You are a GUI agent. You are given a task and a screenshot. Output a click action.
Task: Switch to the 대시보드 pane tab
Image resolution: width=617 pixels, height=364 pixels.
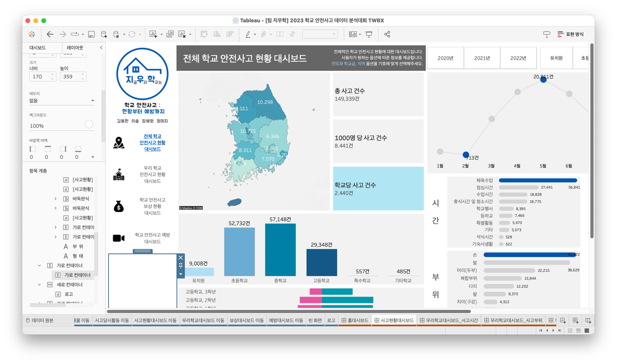[x=37, y=48]
